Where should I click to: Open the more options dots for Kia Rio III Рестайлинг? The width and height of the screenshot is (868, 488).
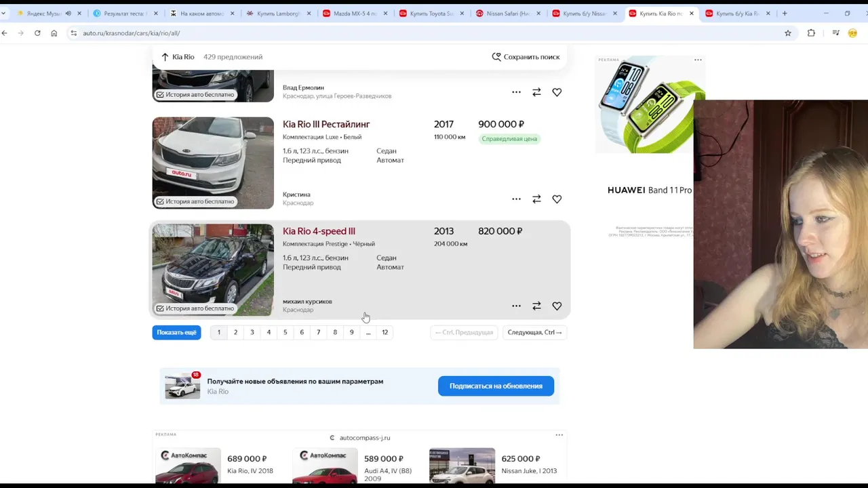tap(516, 199)
